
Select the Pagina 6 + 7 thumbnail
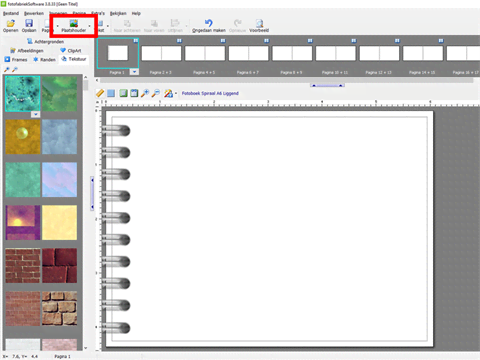[x=248, y=53]
